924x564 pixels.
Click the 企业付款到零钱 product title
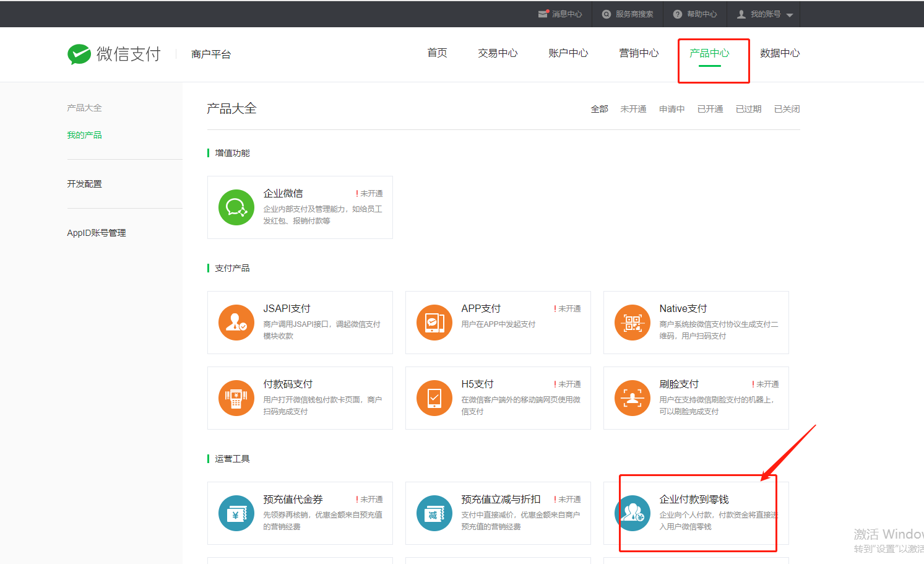pyautogui.click(x=694, y=500)
